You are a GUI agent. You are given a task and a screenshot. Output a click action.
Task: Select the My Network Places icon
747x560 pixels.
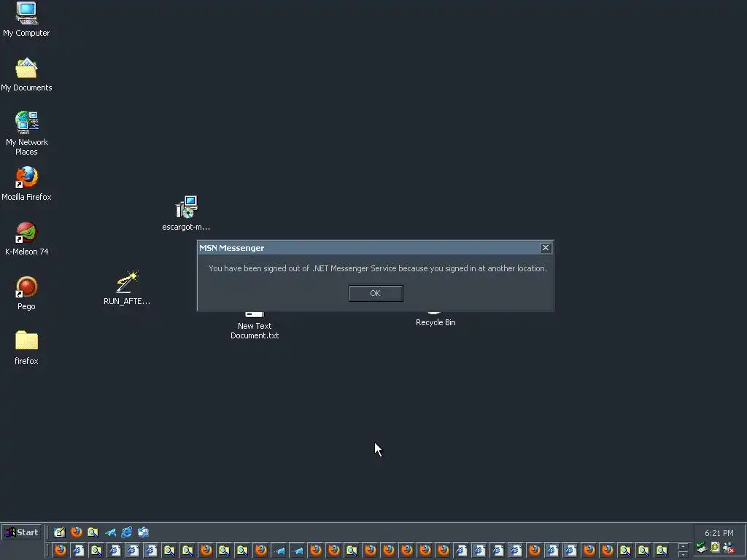click(x=27, y=133)
